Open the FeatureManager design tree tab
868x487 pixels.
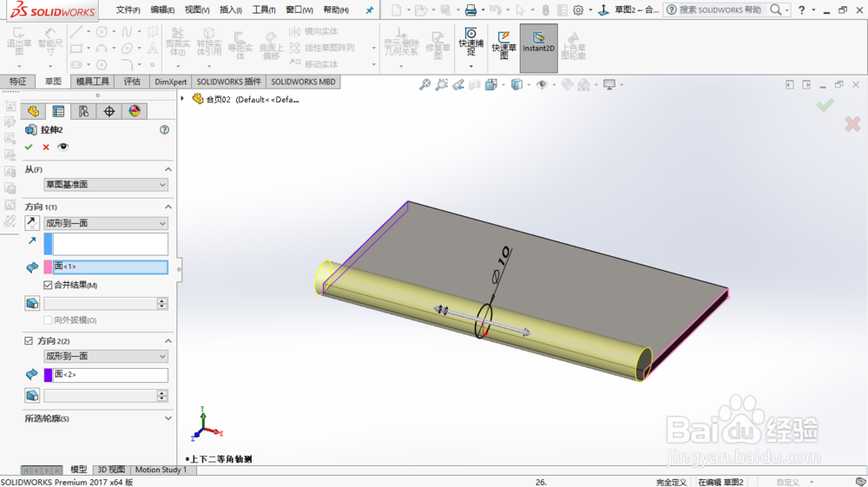click(33, 111)
